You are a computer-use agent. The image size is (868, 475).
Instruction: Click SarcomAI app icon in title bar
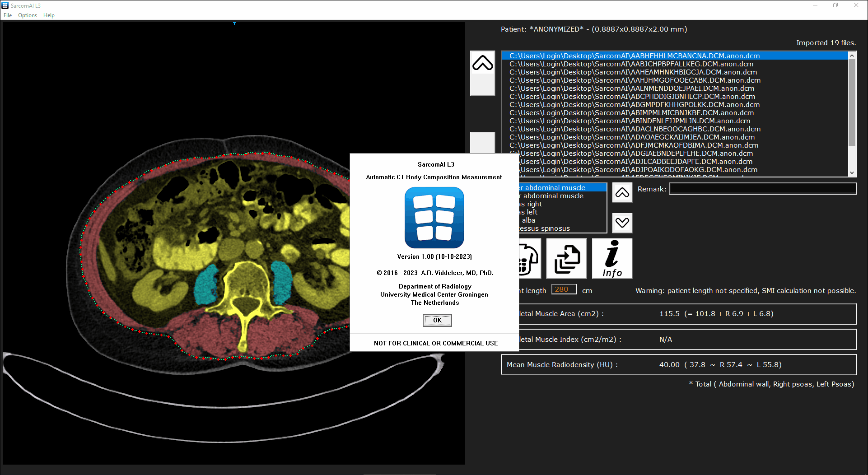pos(5,5)
